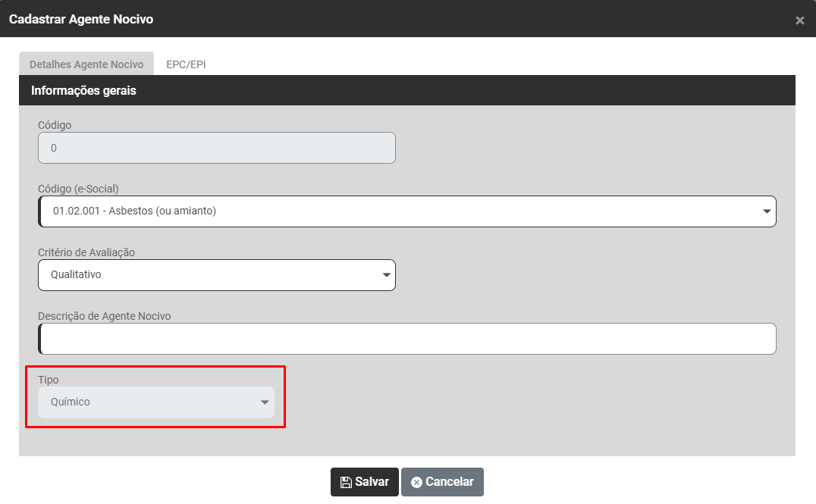Image resolution: width=816 pixels, height=504 pixels.
Task: Click the Código (e-Social) label
Action: click(x=78, y=188)
